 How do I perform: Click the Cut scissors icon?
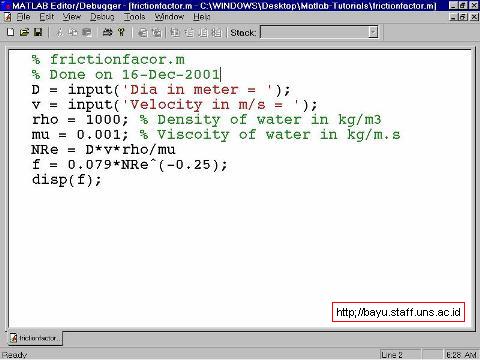[60, 32]
